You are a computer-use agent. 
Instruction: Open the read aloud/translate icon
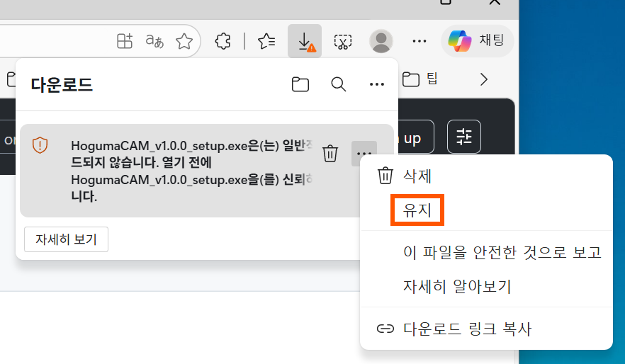point(154,41)
